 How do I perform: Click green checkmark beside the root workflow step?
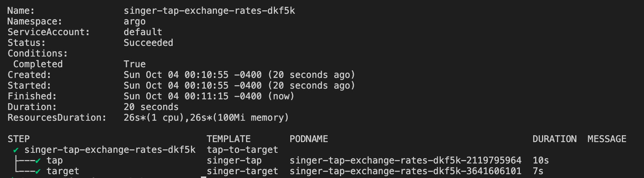(x=16, y=150)
